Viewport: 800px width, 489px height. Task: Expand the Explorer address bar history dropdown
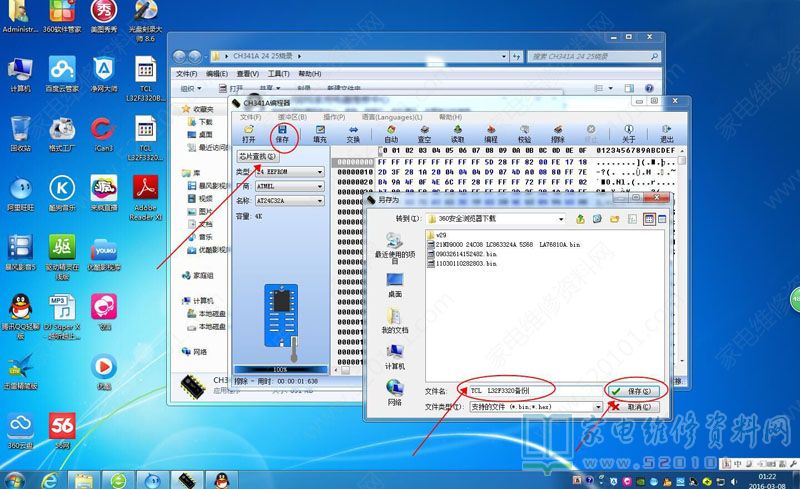click(504, 56)
